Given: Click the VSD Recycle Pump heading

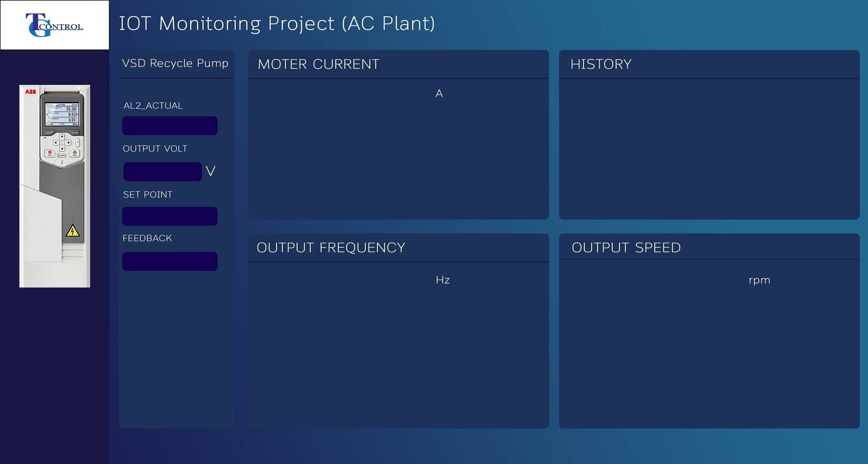Looking at the screenshot, I should (x=175, y=63).
